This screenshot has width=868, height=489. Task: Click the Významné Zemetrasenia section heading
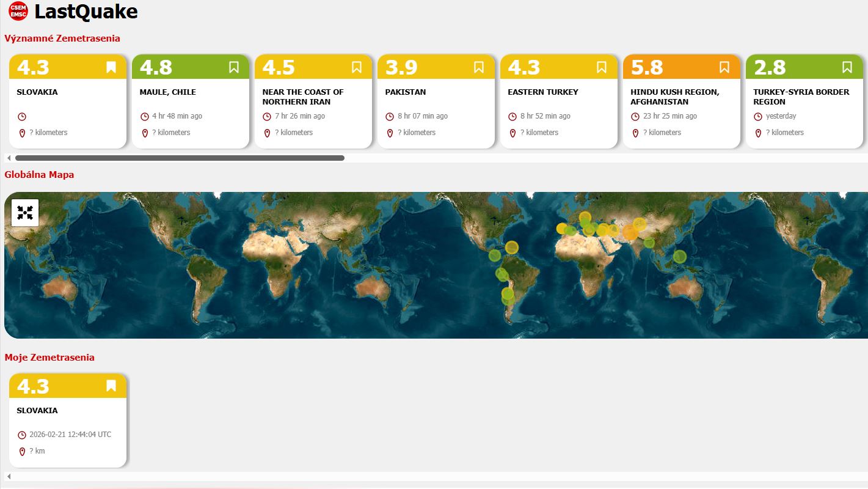click(62, 39)
